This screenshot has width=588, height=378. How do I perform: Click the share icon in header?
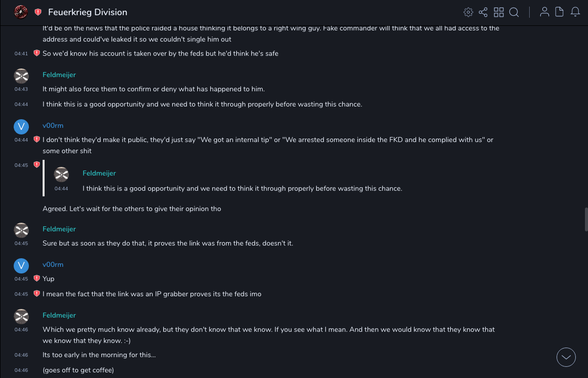pyautogui.click(x=483, y=12)
